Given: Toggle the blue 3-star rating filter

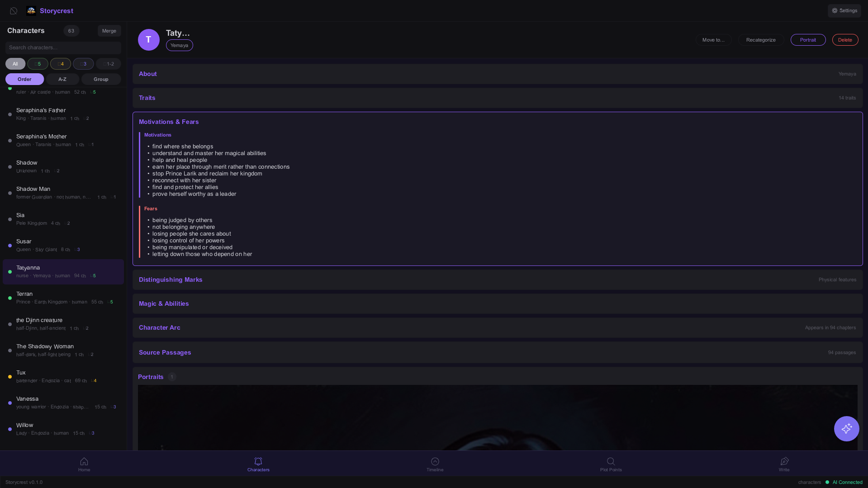Looking at the screenshot, I should tap(84, 64).
